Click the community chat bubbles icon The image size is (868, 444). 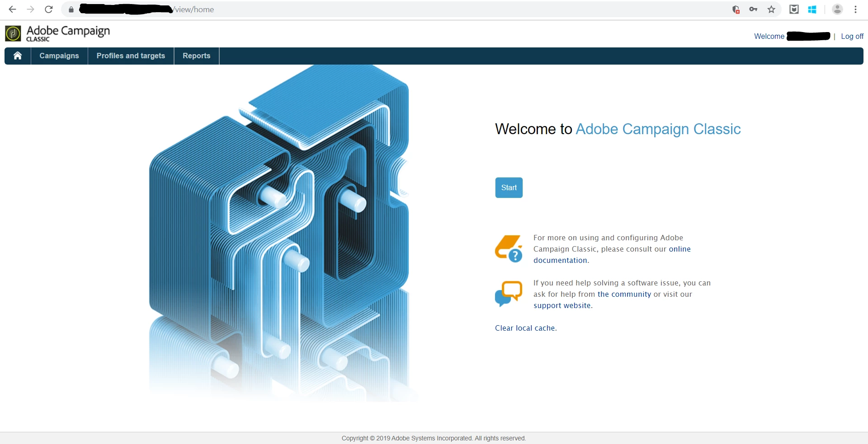[x=509, y=294]
